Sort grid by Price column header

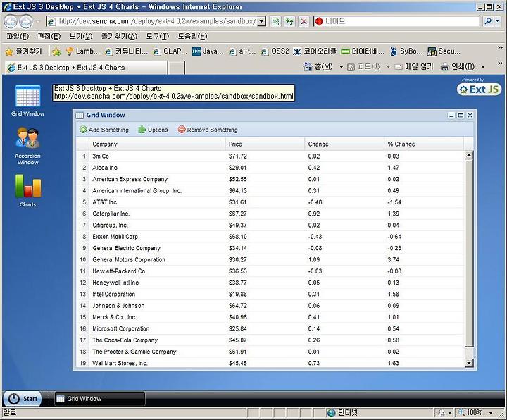[265, 144]
